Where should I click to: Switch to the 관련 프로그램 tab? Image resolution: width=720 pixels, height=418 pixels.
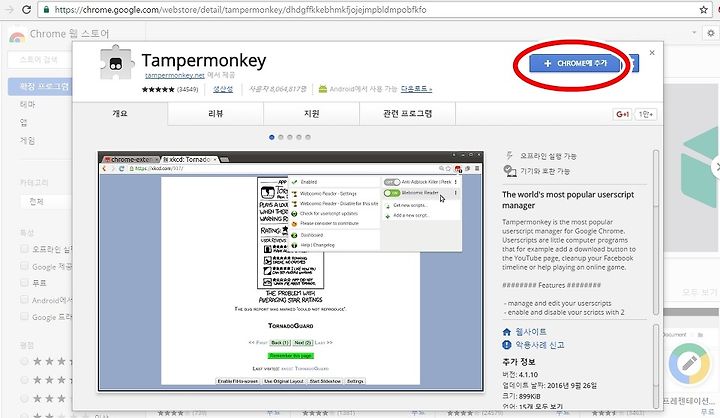pos(408,113)
